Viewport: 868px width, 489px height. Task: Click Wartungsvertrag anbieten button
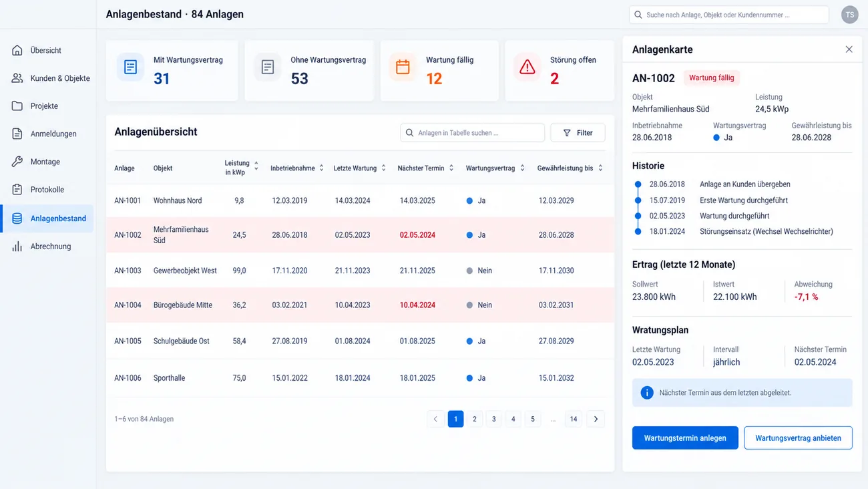click(798, 438)
